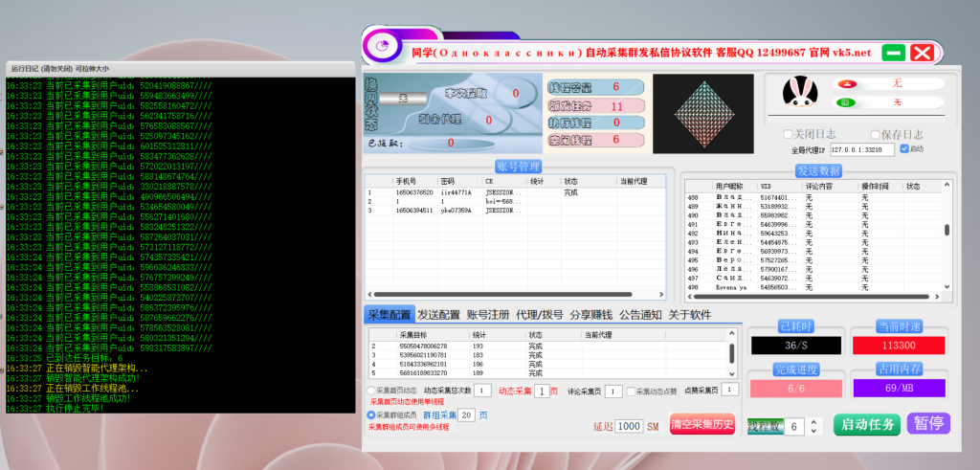Screen dimensions: 980x470
Task: Click the rabbit avatar image
Action: click(798, 93)
